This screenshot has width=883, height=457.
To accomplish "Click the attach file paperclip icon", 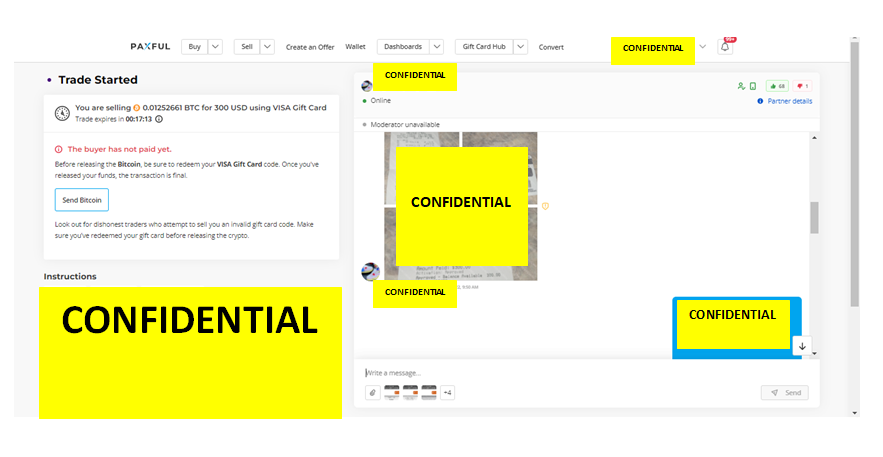I will (372, 392).
